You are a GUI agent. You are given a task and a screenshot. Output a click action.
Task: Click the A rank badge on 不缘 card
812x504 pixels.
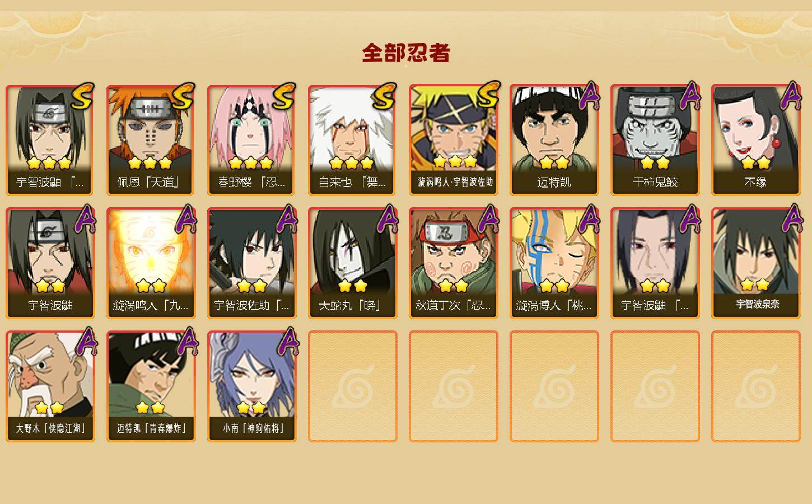tap(791, 95)
